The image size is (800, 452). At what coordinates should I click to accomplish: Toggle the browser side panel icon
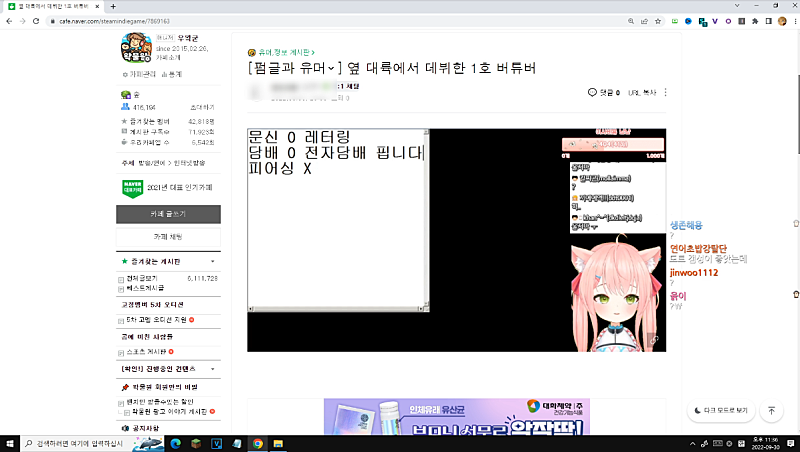click(x=768, y=21)
